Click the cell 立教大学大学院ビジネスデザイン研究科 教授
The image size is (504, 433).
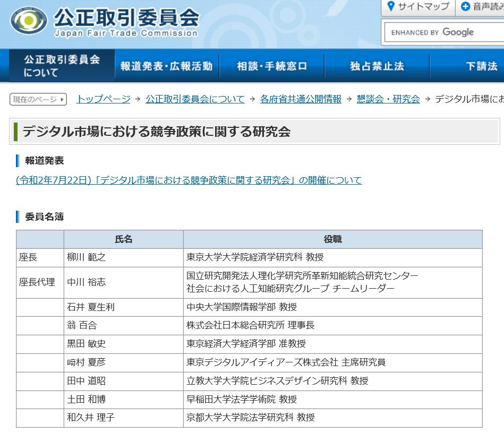[x=332, y=382]
